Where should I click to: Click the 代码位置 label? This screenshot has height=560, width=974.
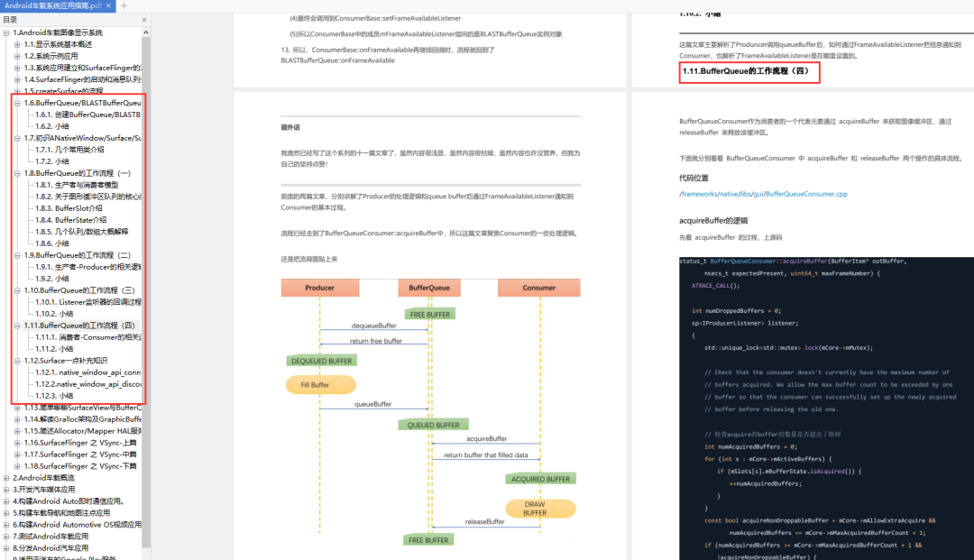tap(694, 179)
